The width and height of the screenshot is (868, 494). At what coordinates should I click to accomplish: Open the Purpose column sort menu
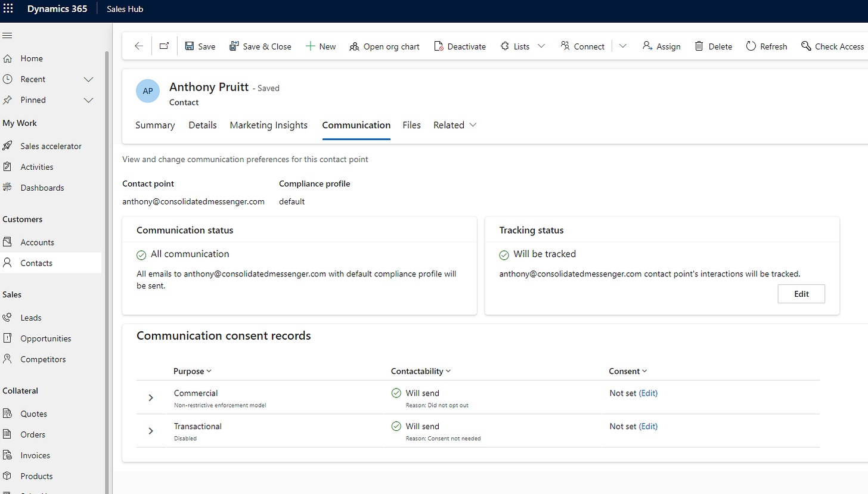[193, 371]
